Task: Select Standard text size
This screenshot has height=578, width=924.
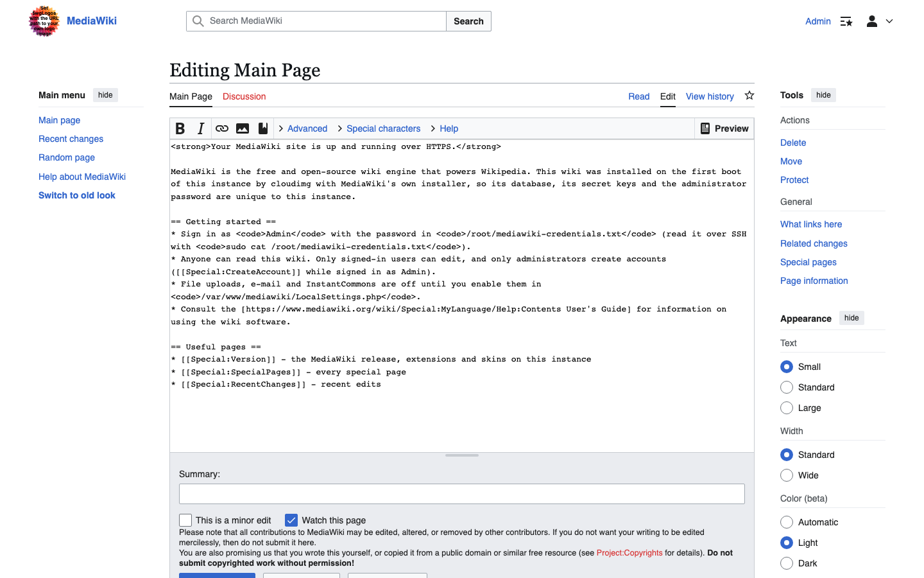Action: (x=787, y=387)
